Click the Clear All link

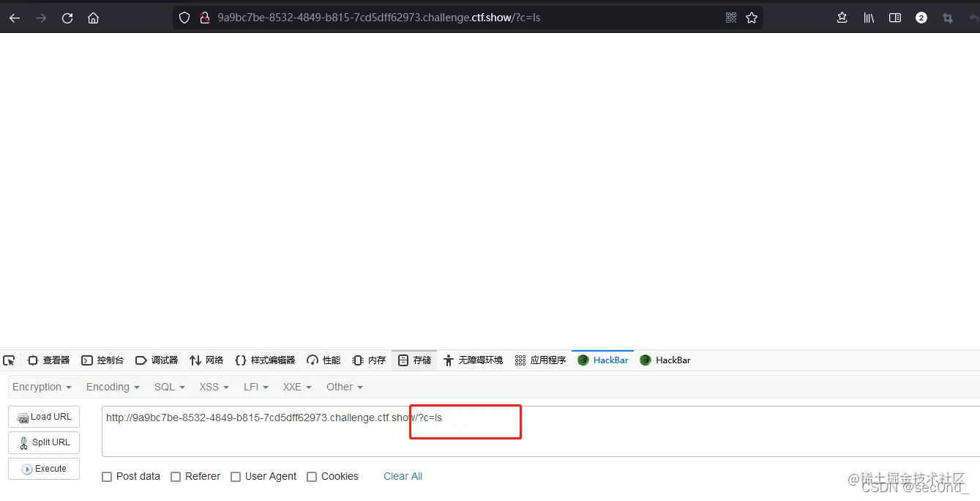tap(403, 476)
